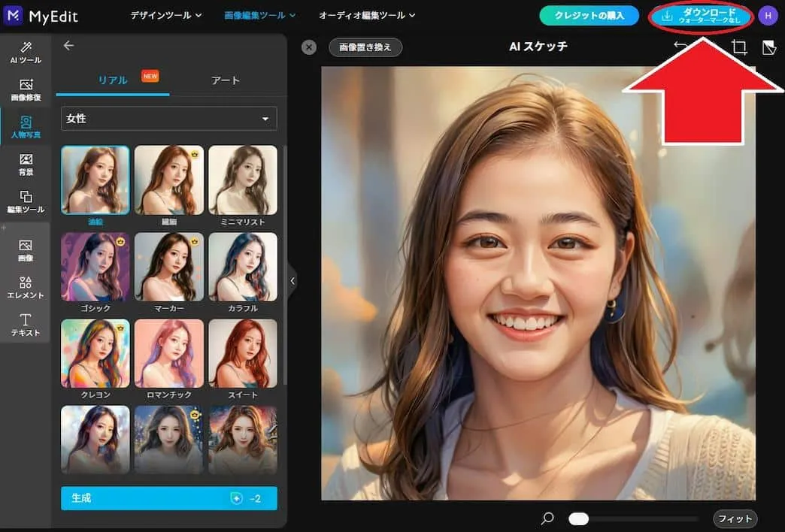Expand the デザインツール menu

tap(164, 15)
